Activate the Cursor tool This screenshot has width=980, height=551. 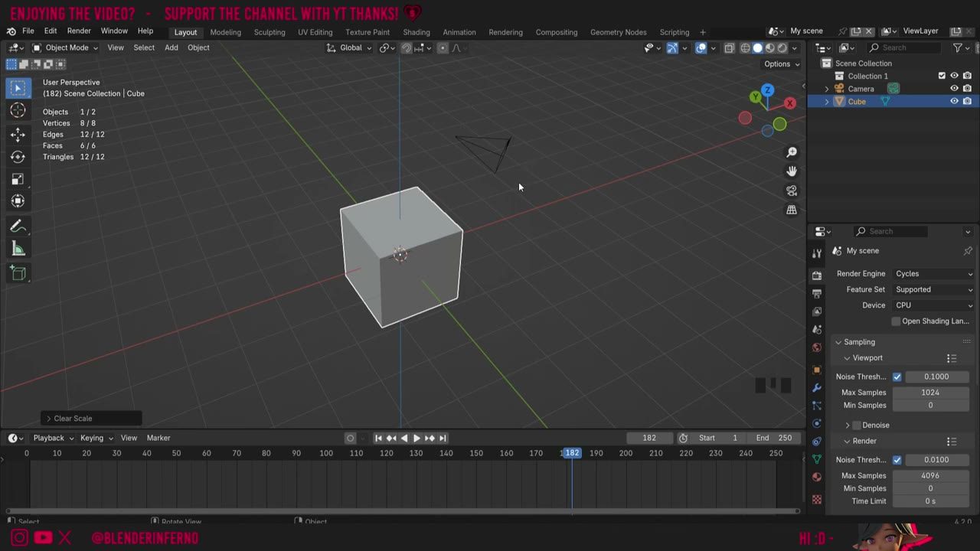pyautogui.click(x=18, y=111)
